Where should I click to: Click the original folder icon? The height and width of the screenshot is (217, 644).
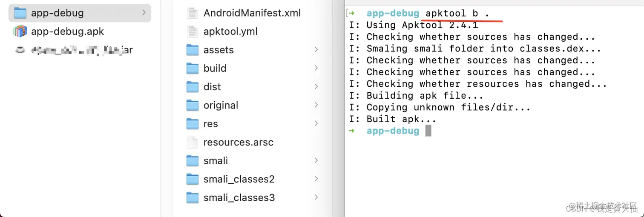pyautogui.click(x=193, y=106)
